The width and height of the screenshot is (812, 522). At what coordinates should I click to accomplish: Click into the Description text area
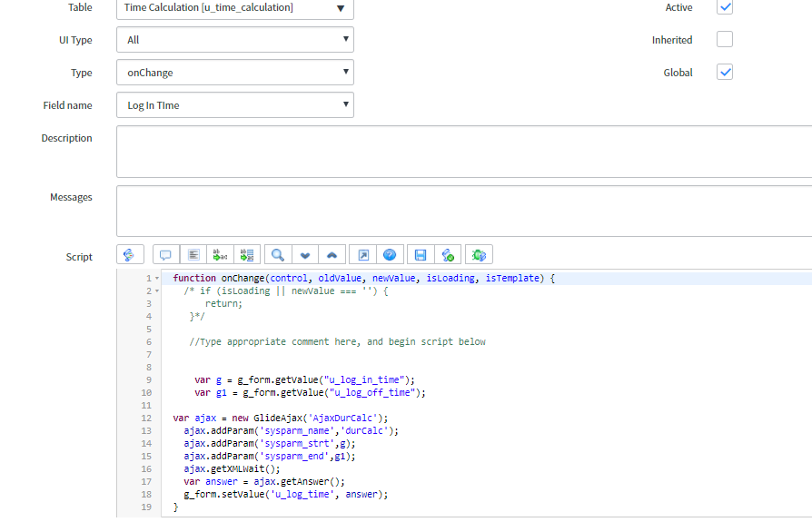coord(463,152)
